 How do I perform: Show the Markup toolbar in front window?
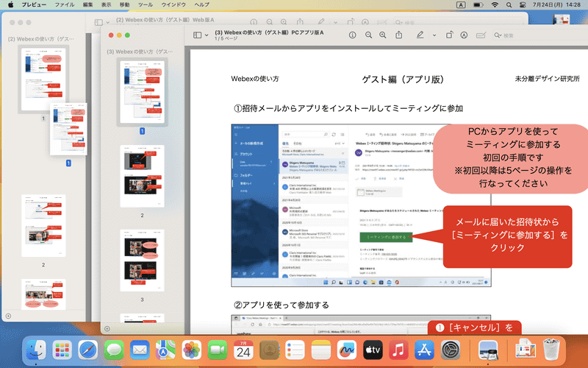pyautogui.click(x=464, y=35)
